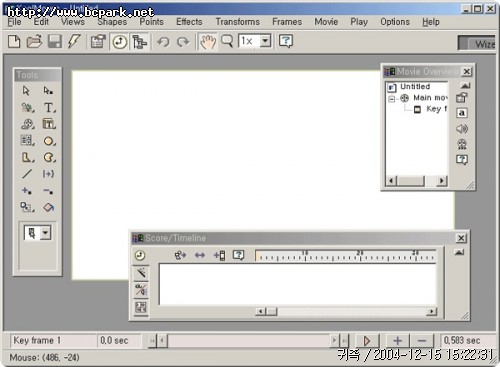
Task: Select the movie clip reel tool
Action: [x=27, y=124]
